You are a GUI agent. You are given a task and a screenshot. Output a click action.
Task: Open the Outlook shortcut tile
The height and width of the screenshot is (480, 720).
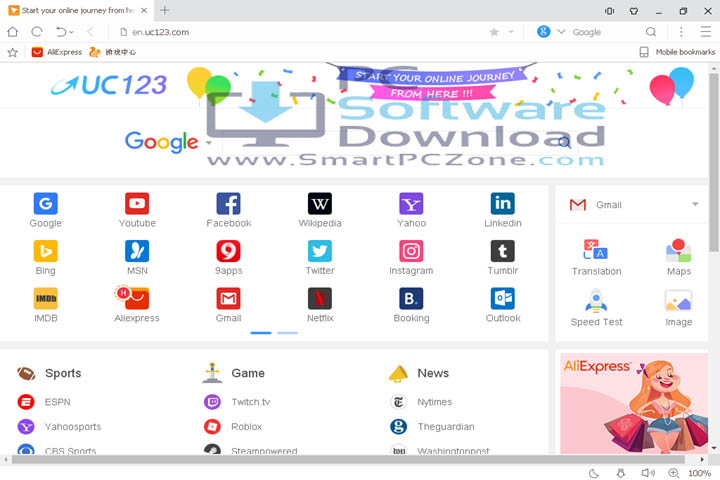tap(503, 305)
